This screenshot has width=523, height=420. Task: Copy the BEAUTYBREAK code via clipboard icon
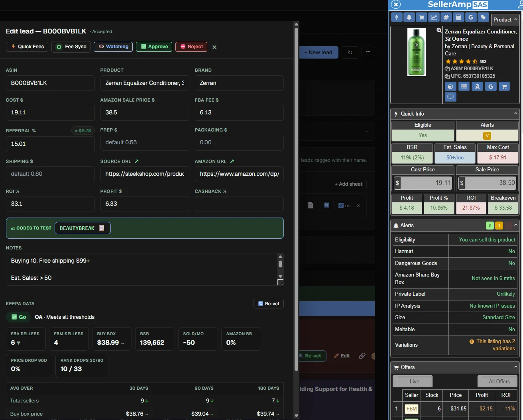(x=102, y=228)
